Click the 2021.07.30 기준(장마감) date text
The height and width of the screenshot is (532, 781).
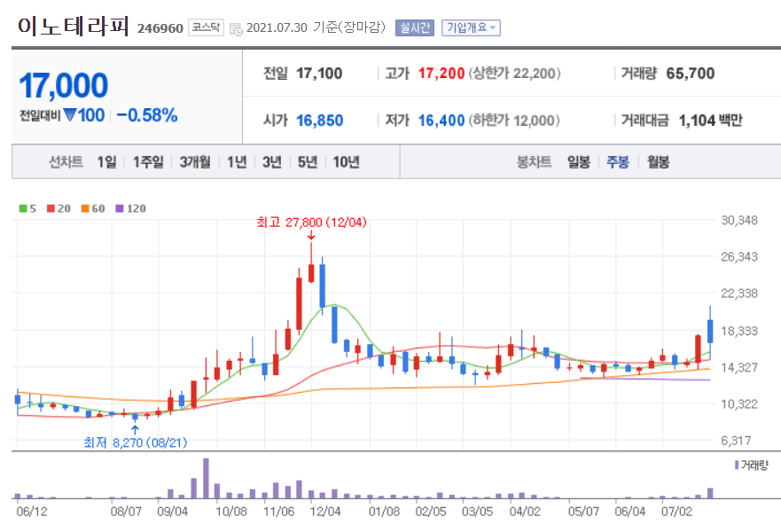pos(316,27)
